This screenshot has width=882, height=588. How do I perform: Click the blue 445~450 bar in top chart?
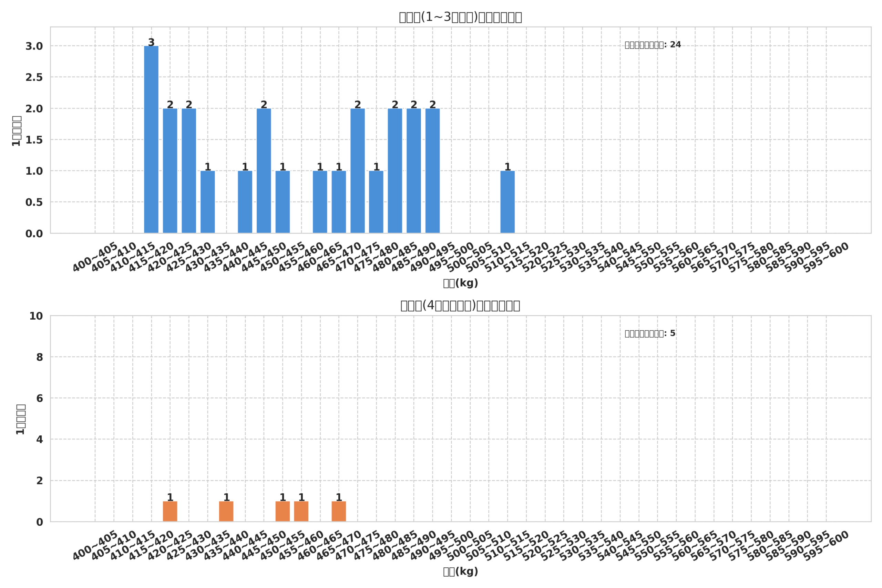264,171
